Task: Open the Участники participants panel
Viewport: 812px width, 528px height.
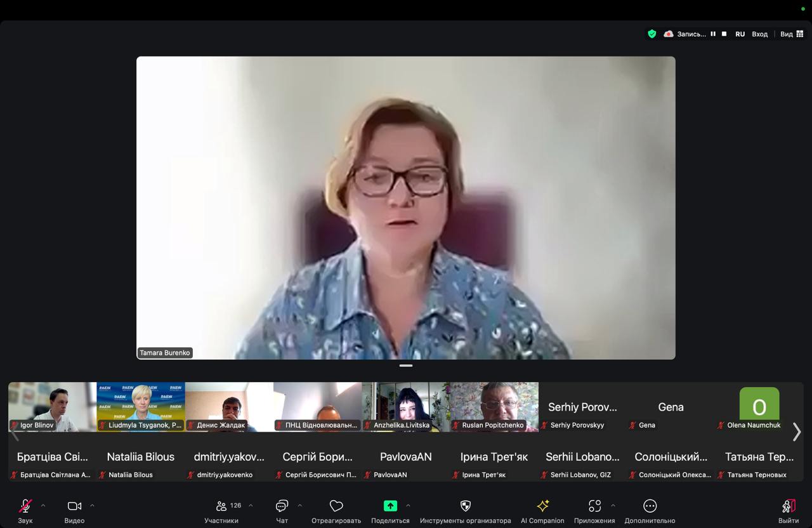Action: tap(222, 506)
